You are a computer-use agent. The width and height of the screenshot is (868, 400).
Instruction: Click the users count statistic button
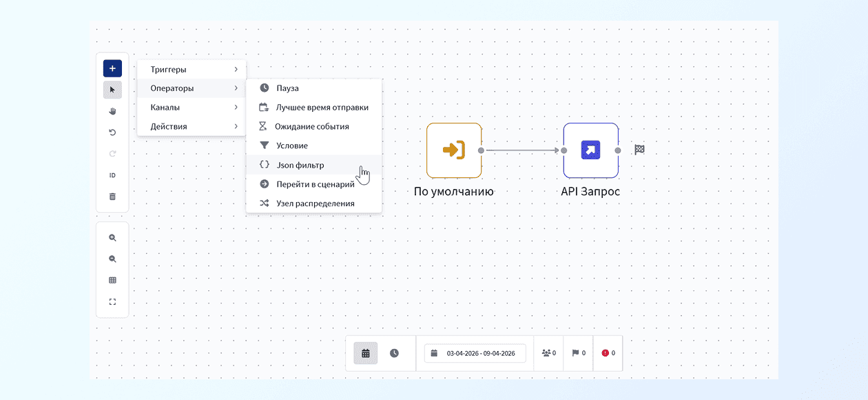click(548, 353)
